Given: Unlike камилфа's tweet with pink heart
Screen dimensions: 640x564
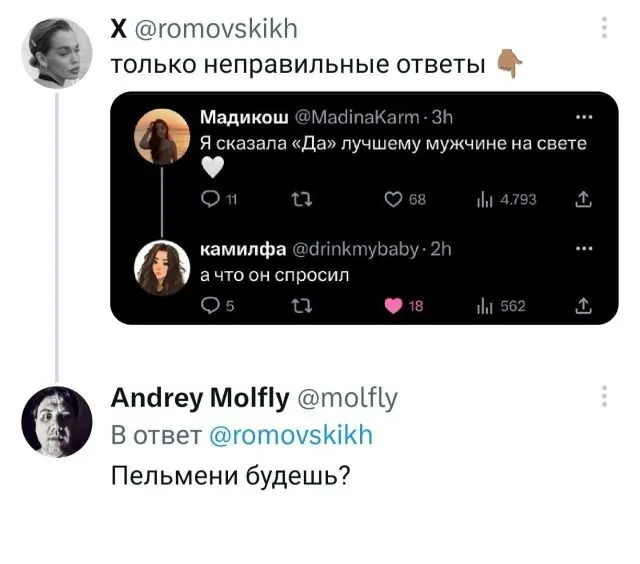Looking at the screenshot, I should click(395, 306).
